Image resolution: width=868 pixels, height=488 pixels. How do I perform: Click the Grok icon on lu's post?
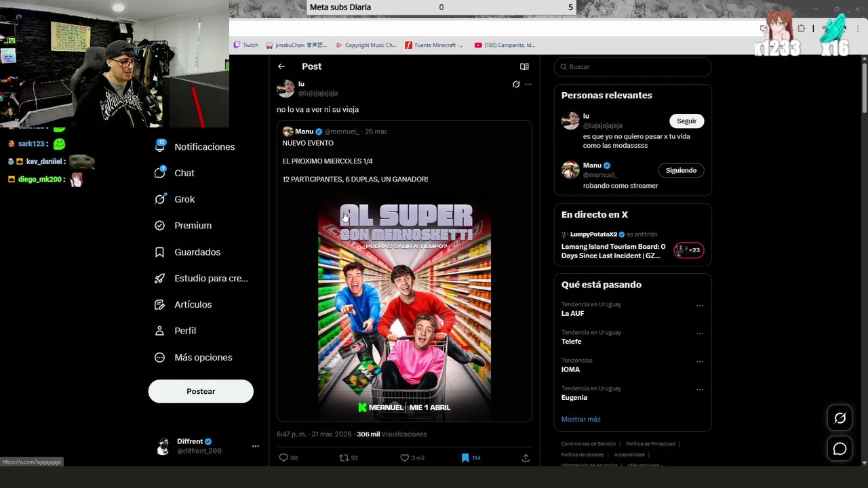click(x=516, y=84)
